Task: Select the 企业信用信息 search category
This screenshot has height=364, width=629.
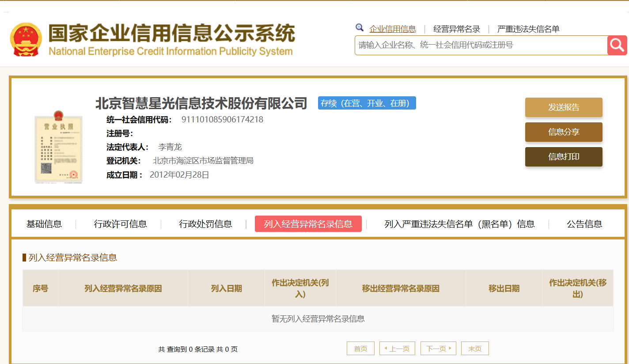Action: [x=392, y=29]
